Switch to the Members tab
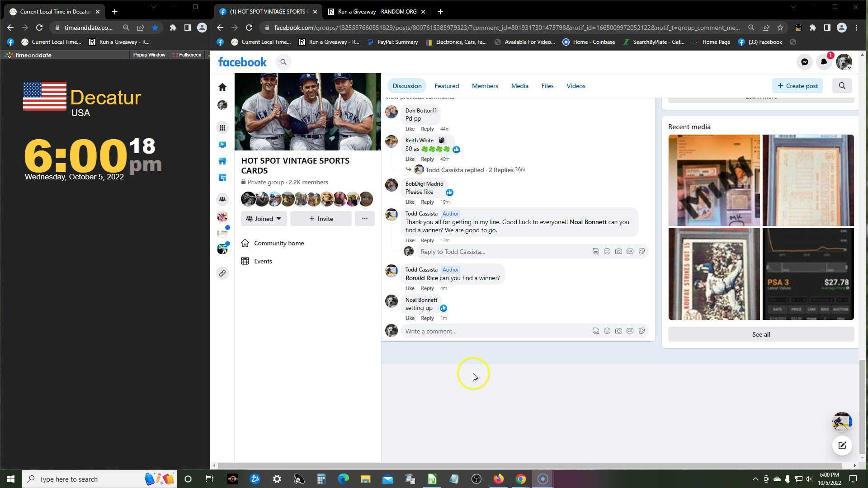Screen dimensions: 868x488 coord(485,86)
